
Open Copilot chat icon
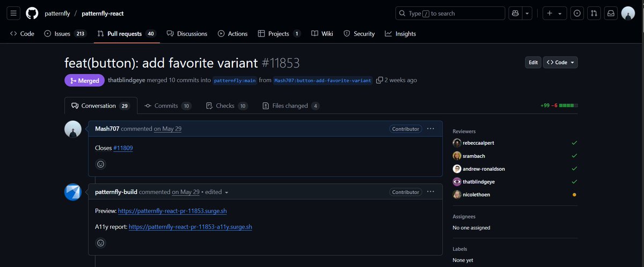point(515,13)
